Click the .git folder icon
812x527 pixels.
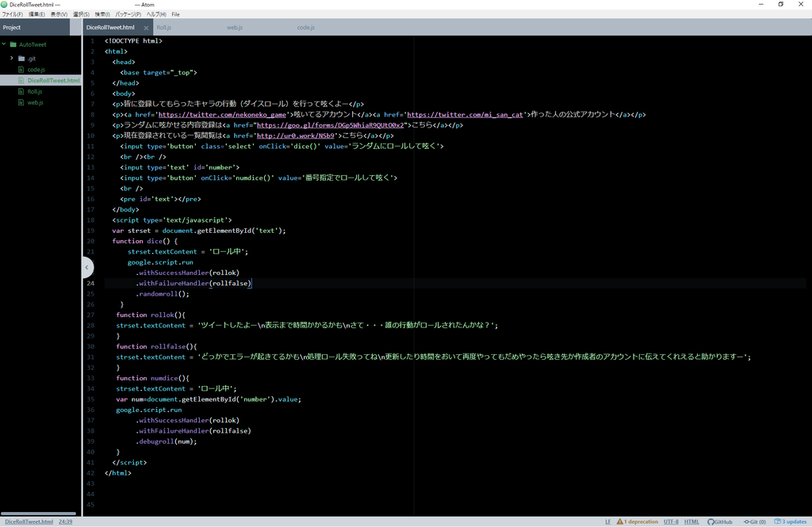tap(21, 59)
